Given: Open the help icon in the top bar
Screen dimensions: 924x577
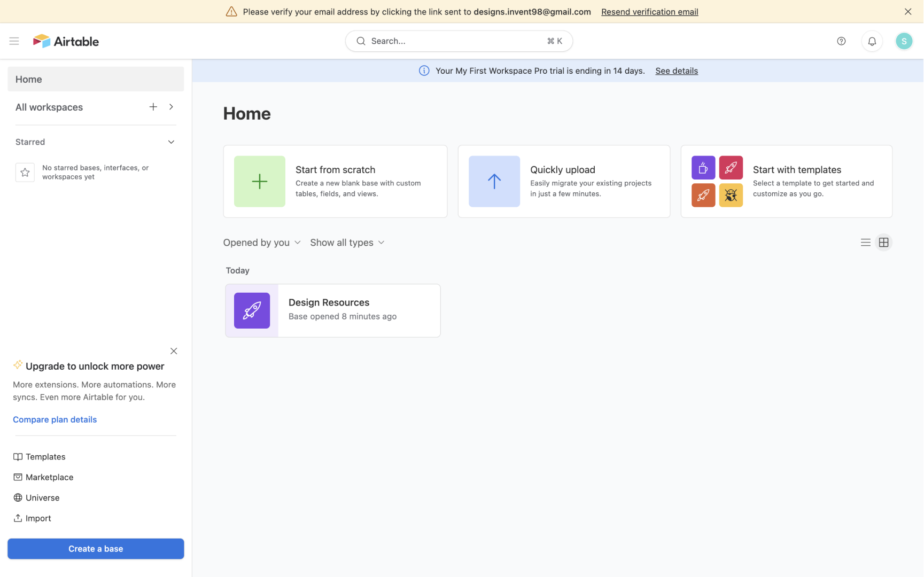Looking at the screenshot, I should tap(841, 41).
